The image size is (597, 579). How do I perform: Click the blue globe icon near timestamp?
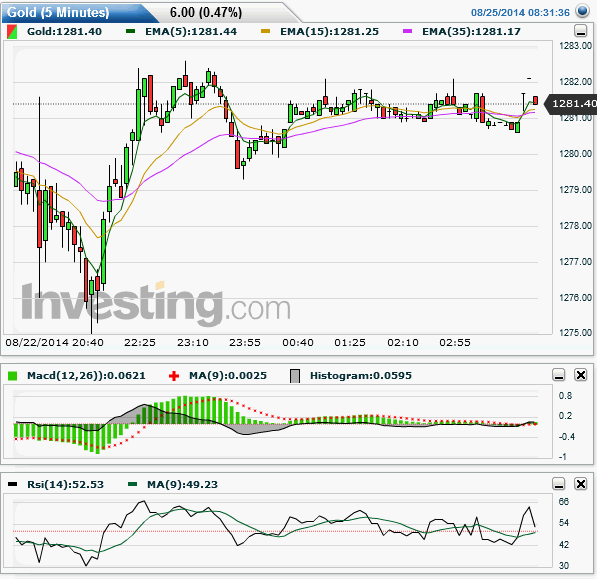click(583, 11)
